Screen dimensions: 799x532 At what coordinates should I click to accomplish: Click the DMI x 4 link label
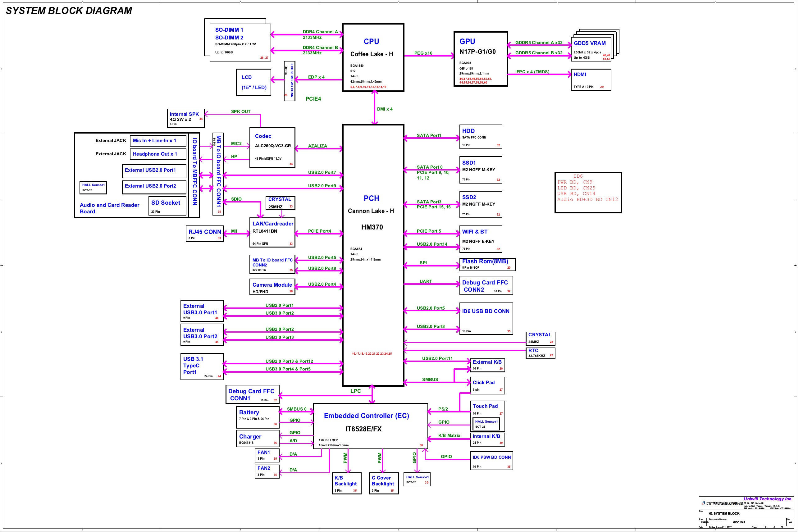tap(385, 109)
